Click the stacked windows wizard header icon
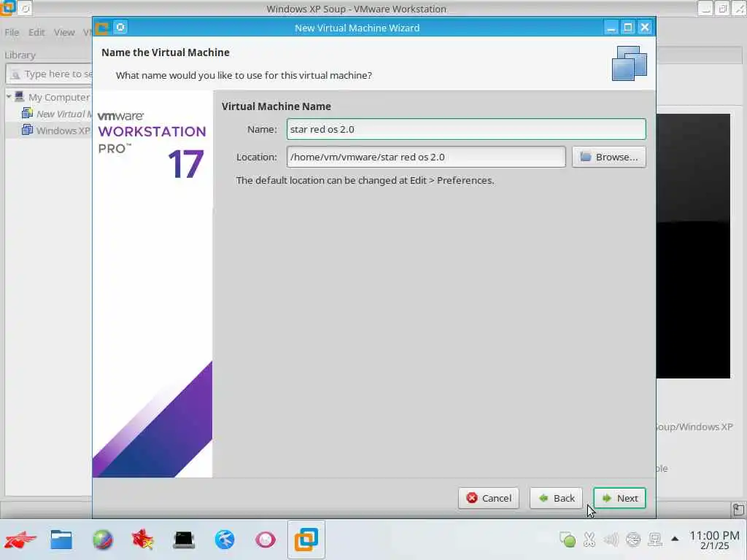The height and width of the screenshot is (560, 747). (630, 63)
